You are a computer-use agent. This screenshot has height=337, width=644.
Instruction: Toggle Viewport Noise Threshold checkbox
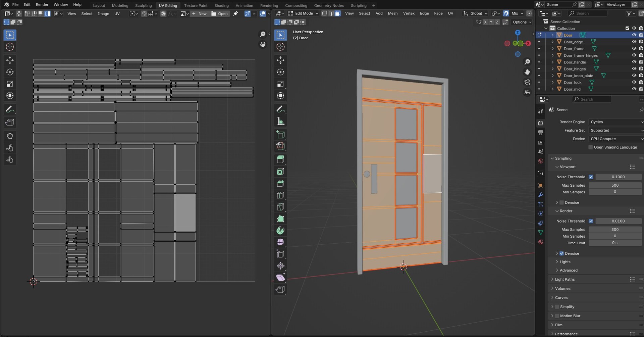[591, 177]
